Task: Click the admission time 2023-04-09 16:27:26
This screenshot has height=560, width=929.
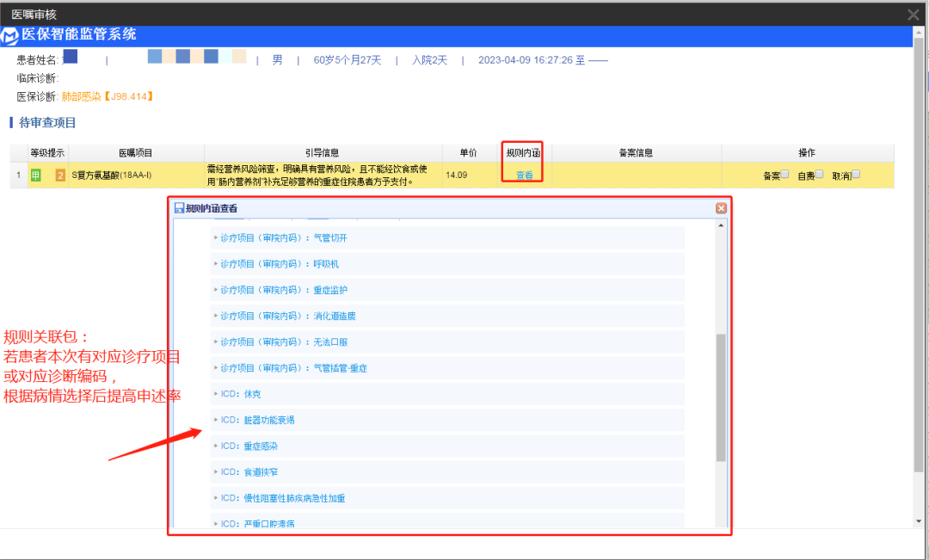Action: [x=526, y=60]
